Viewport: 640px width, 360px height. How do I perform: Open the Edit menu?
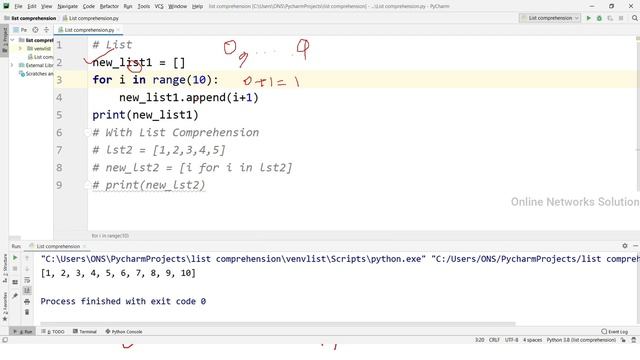32,6
